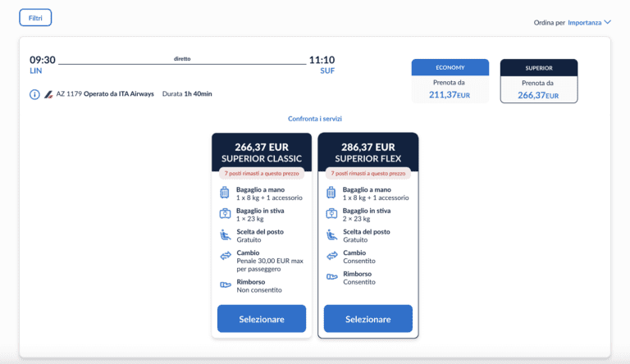Image resolution: width=630 pixels, height=364 pixels.
Task: Click seat selection icon in Superior Classic
Action: pos(225,235)
